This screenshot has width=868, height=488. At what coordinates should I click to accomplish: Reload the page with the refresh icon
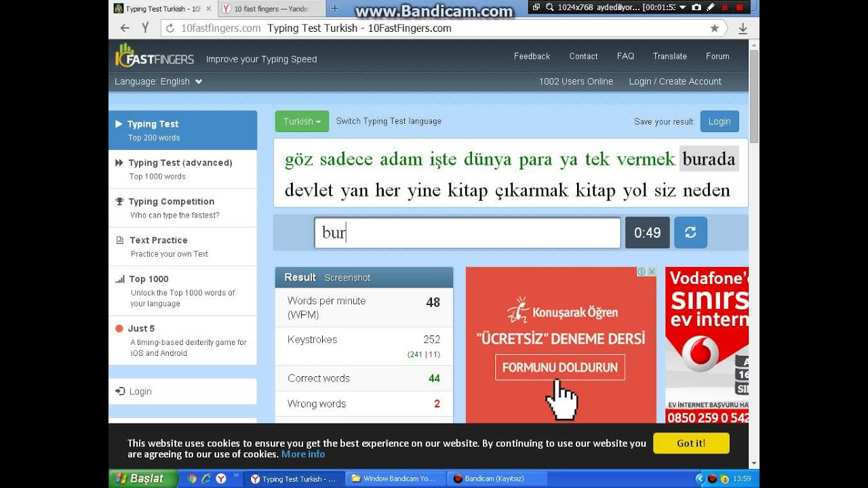[170, 28]
